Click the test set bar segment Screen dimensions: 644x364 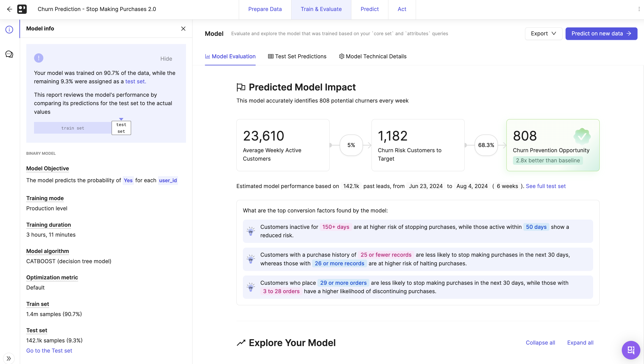pos(121,128)
